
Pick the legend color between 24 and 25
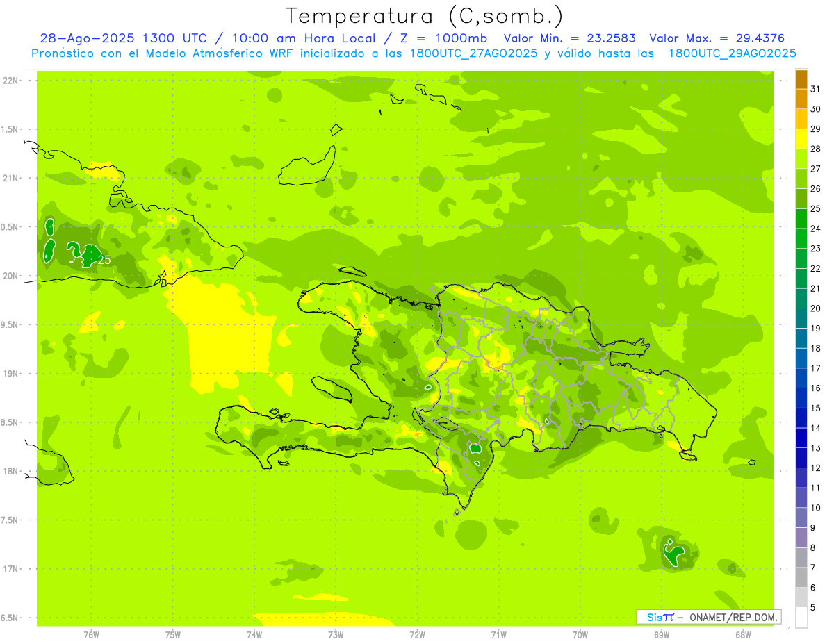801,218
